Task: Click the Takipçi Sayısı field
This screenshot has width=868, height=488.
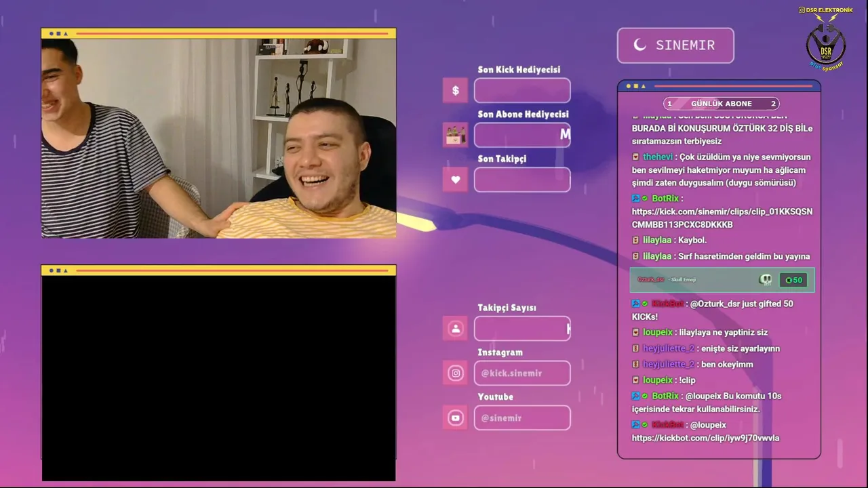Action: click(522, 329)
